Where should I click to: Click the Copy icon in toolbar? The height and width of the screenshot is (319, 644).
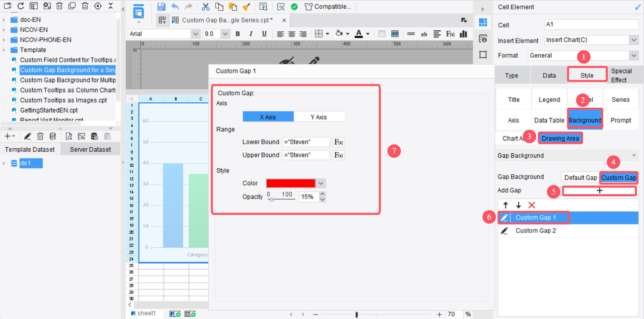point(219,6)
